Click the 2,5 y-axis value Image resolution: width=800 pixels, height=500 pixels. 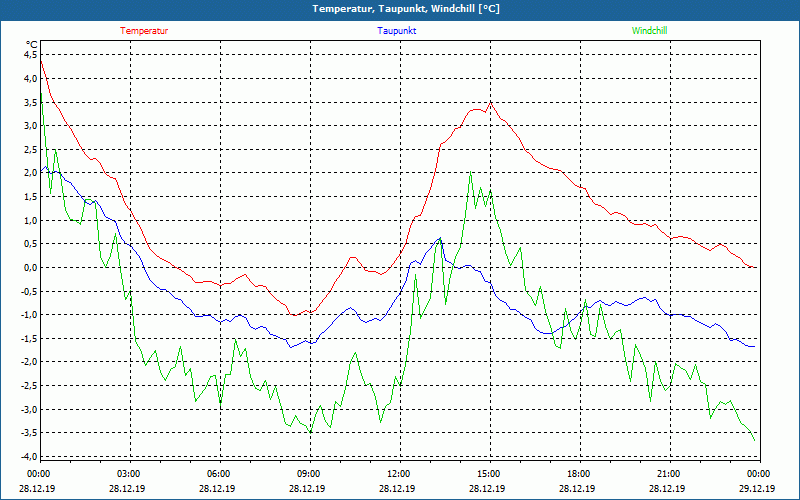tap(30, 149)
